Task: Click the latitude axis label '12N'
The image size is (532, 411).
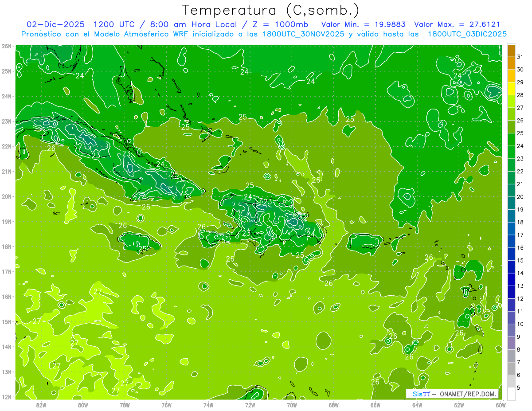Action: pos(6,397)
